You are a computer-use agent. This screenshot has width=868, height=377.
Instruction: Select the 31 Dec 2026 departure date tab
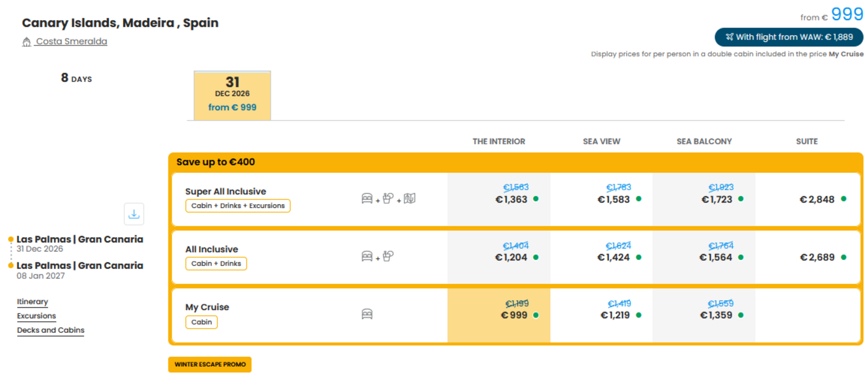(232, 96)
